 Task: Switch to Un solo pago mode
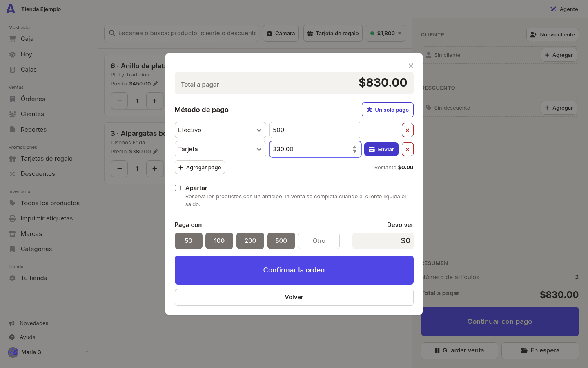coord(388,110)
